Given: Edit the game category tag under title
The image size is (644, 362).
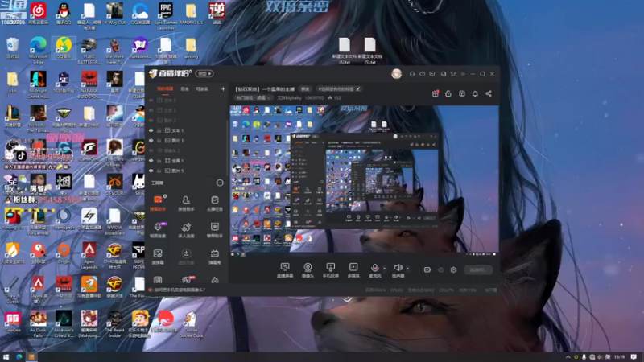Looking at the screenshot, I should (x=254, y=97).
